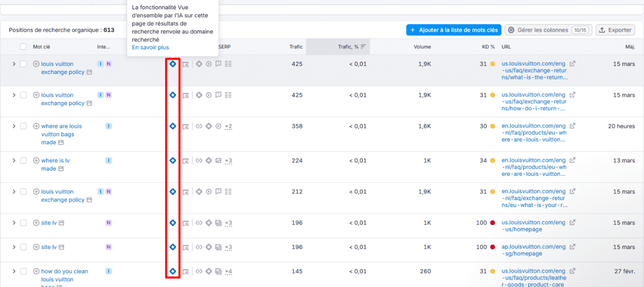Click the plus icon beside "where is lv made"
The width and height of the screenshot is (644, 287).
(36, 160)
